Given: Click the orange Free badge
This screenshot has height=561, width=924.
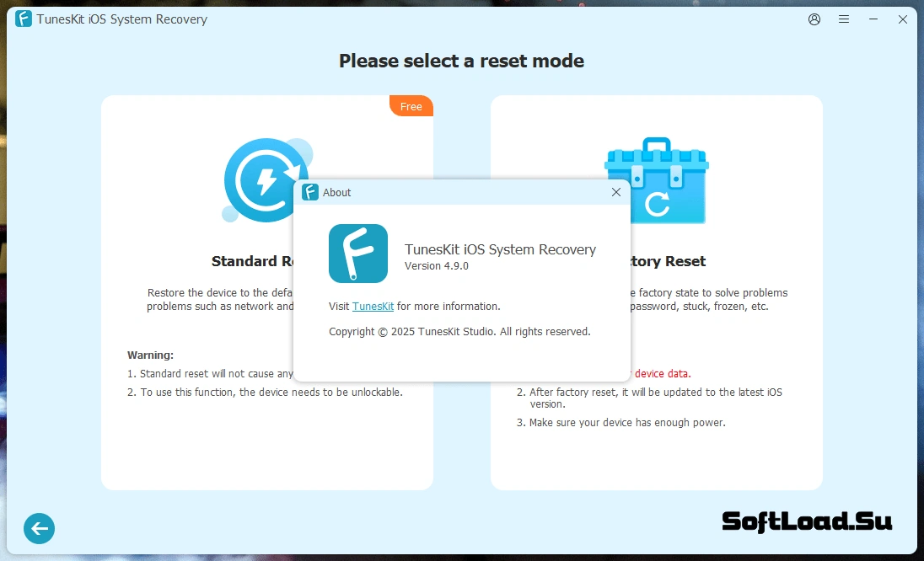Looking at the screenshot, I should (411, 106).
